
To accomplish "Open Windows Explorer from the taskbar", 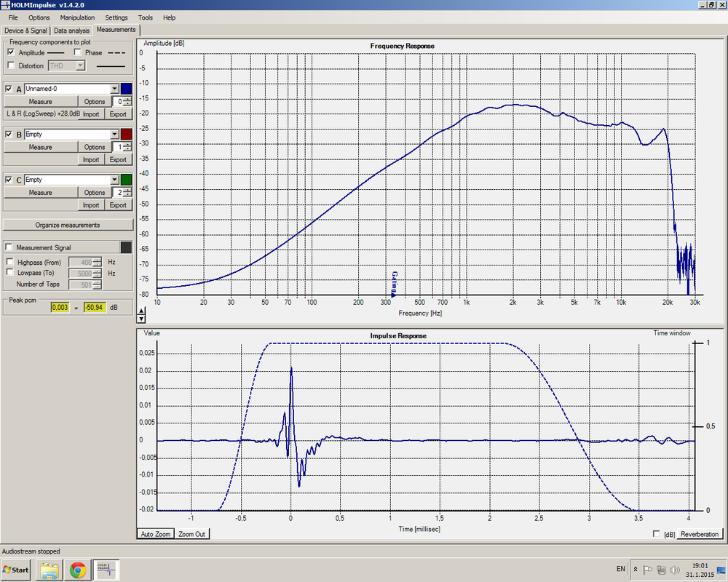I will [50, 570].
